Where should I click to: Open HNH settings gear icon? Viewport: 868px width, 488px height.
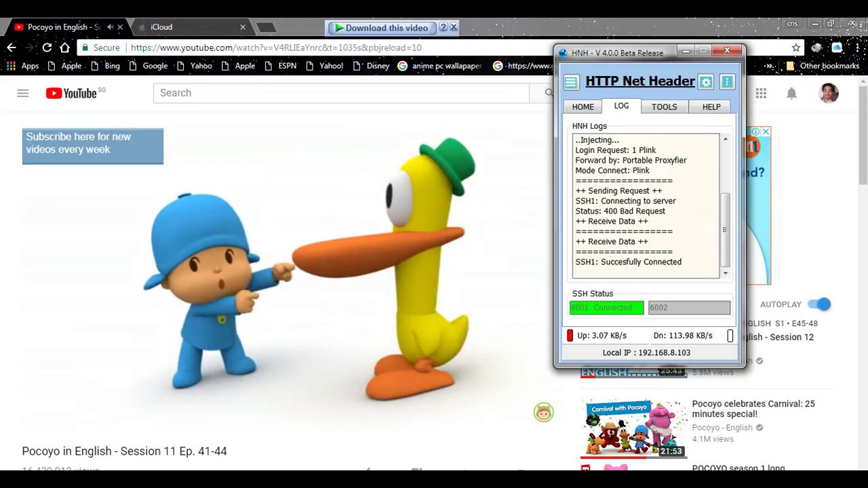point(706,82)
